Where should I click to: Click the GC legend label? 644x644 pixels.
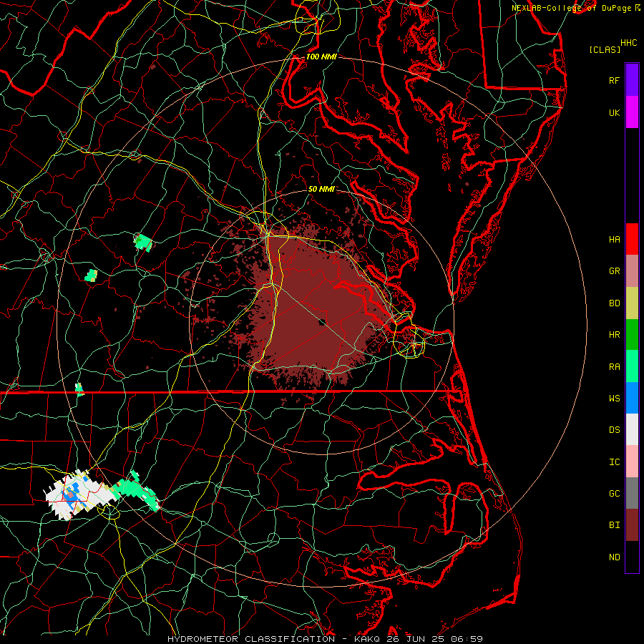point(614,494)
